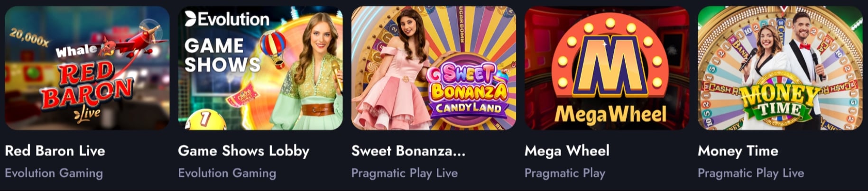Select Pragmatic Play provider under Mega Wheel

pyautogui.click(x=564, y=173)
